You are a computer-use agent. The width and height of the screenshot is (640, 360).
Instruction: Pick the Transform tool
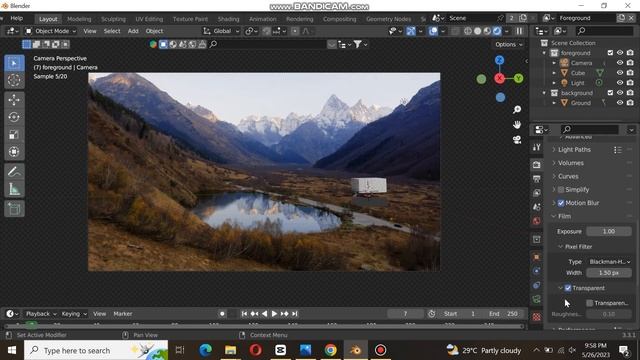14,152
